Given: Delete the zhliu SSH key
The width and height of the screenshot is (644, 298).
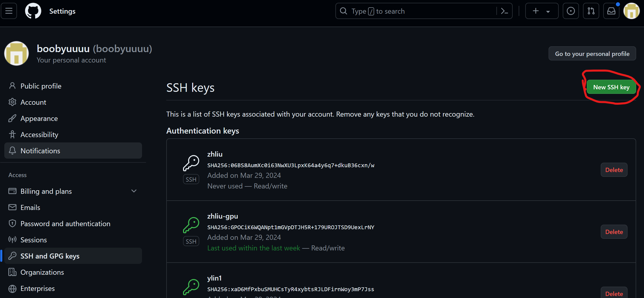Looking at the screenshot, I should (x=614, y=170).
